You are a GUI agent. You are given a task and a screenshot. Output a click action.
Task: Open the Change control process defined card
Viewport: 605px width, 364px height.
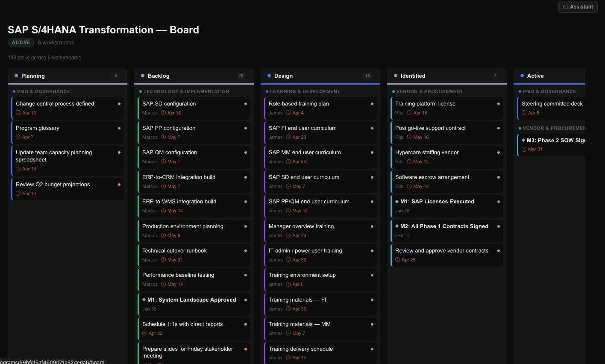[68, 108]
